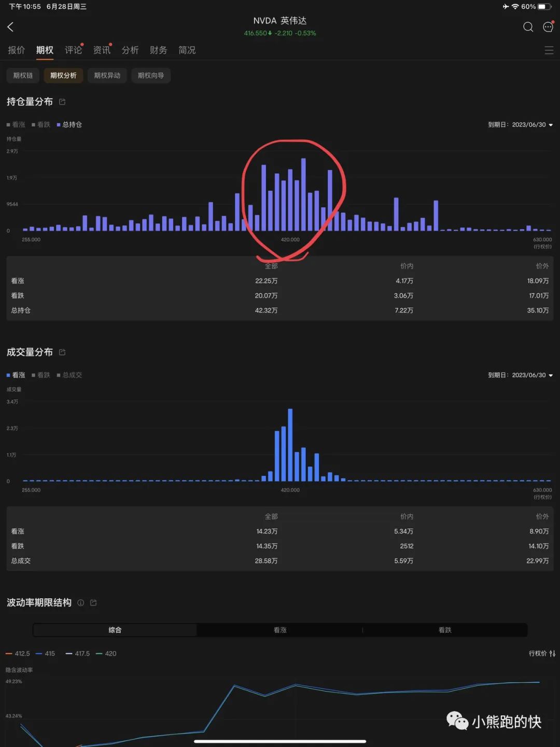Toggle 总成交 legend in volume chart
Screen dimensions: 560x747
[x=69, y=375]
